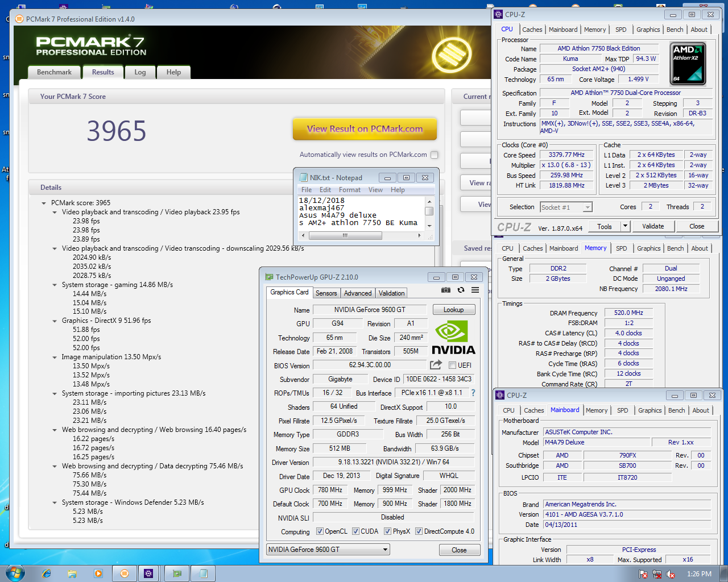Open the GPU-Z Advanced tab

[x=358, y=293]
